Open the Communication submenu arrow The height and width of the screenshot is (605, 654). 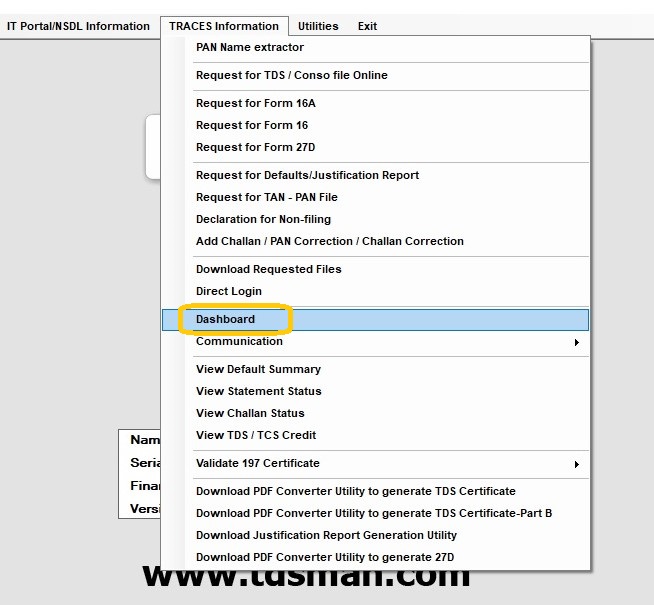point(576,342)
